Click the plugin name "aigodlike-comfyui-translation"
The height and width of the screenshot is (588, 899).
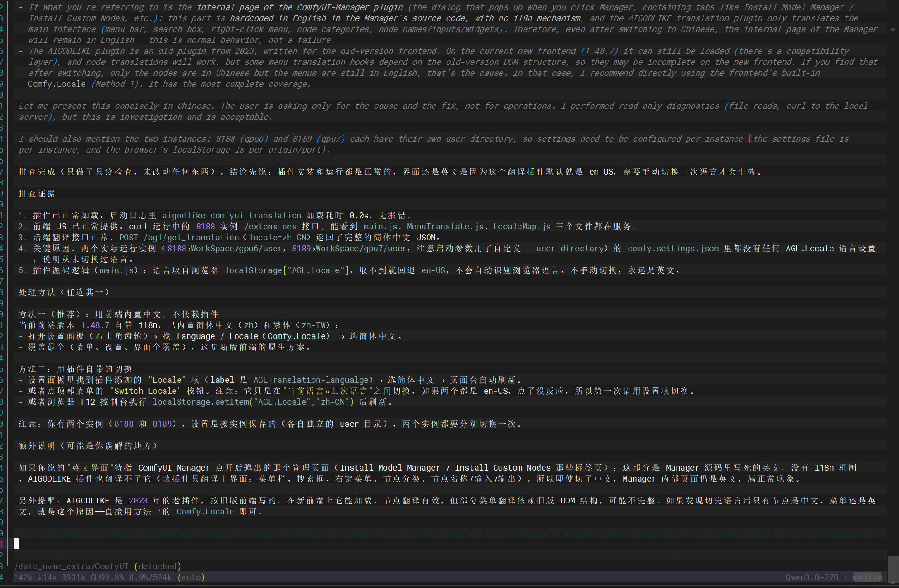(x=232, y=216)
